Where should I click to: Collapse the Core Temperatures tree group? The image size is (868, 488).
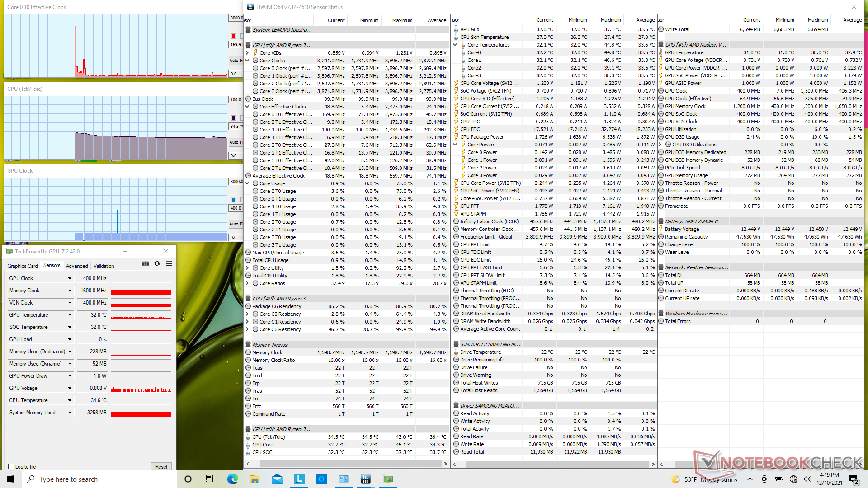[455, 45]
